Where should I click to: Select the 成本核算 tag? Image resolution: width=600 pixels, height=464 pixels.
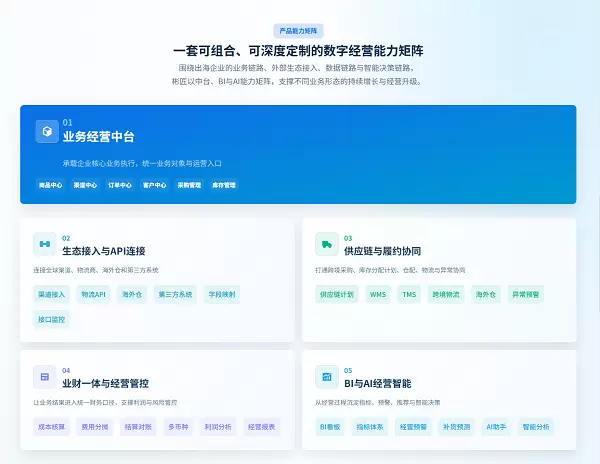pyautogui.click(x=51, y=427)
